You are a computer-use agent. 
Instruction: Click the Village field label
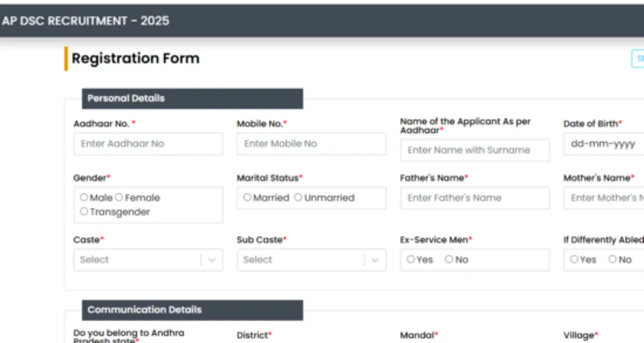click(x=581, y=335)
